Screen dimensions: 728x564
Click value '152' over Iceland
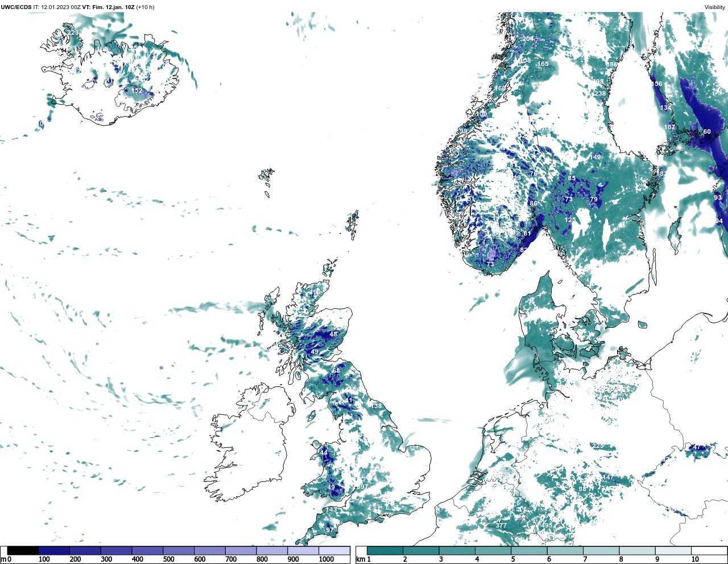(x=137, y=90)
